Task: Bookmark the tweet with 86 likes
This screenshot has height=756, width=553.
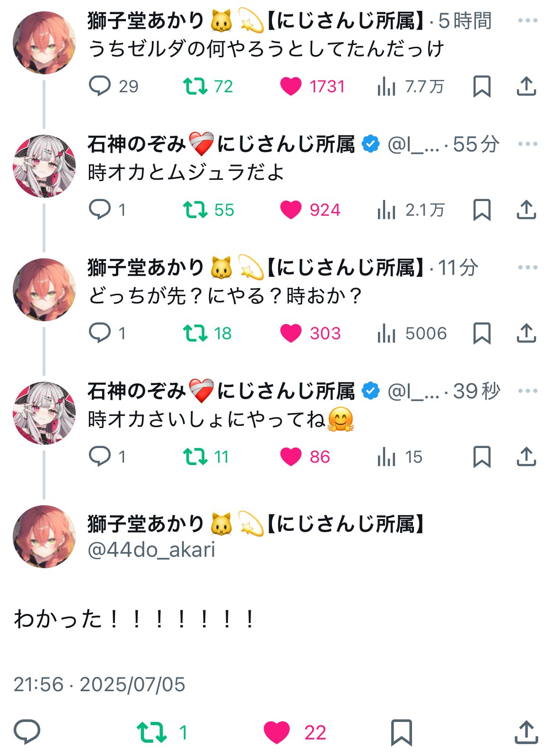Action: point(482,457)
